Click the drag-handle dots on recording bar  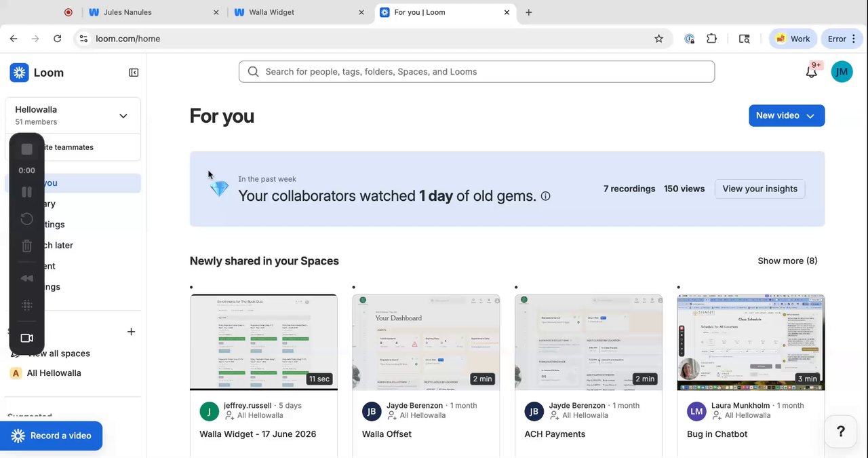[x=27, y=306]
